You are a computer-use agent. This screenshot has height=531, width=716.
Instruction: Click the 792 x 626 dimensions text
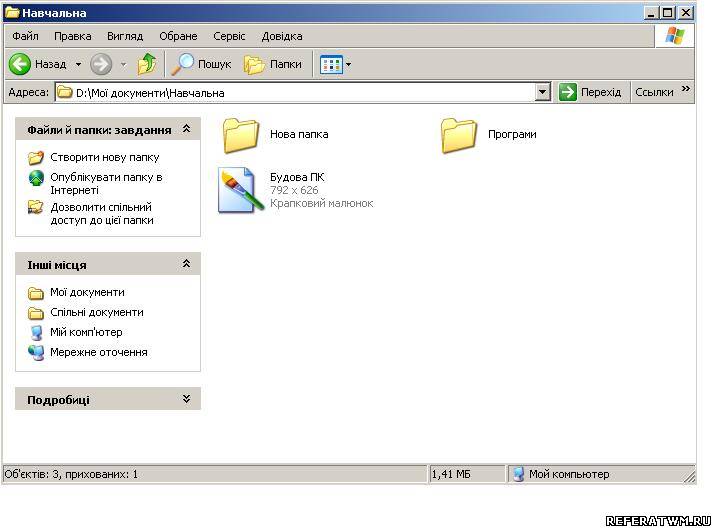pos(294,190)
